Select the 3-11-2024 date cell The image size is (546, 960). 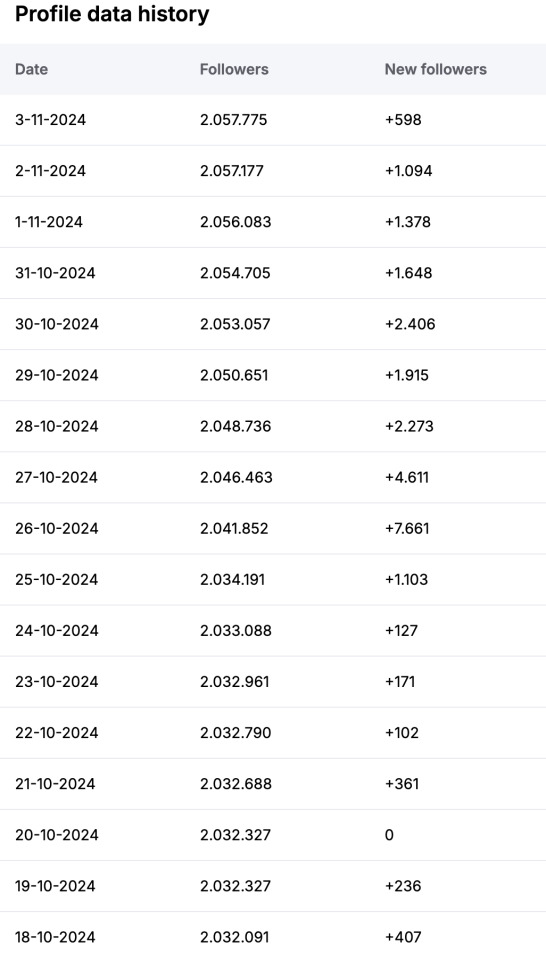click(x=51, y=120)
